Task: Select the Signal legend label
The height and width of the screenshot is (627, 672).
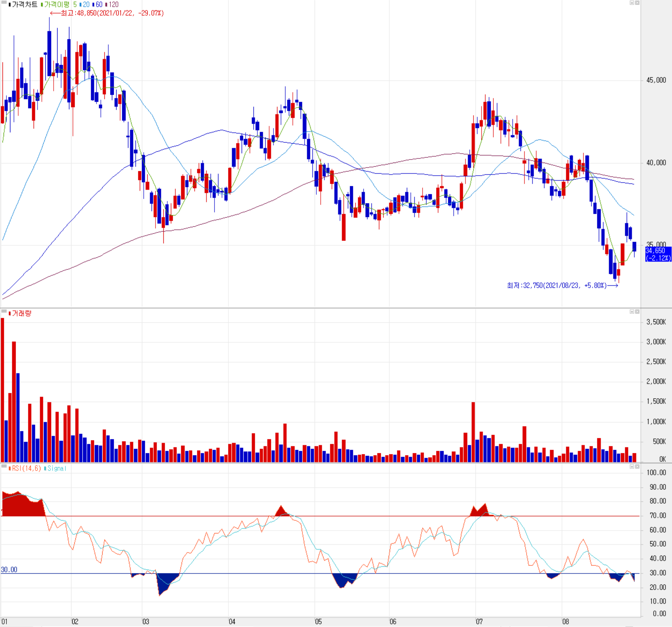Action: [57, 468]
